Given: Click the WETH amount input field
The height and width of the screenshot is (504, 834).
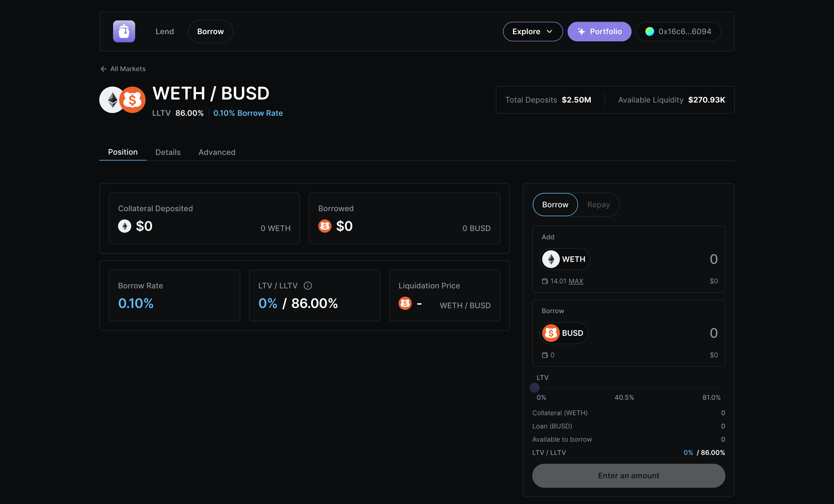Looking at the screenshot, I should [713, 259].
